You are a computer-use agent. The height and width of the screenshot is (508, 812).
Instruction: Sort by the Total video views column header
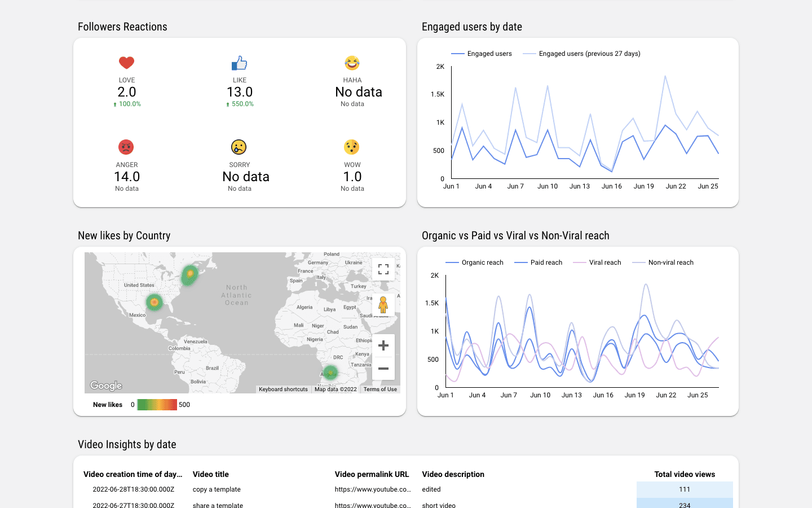[x=685, y=474]
